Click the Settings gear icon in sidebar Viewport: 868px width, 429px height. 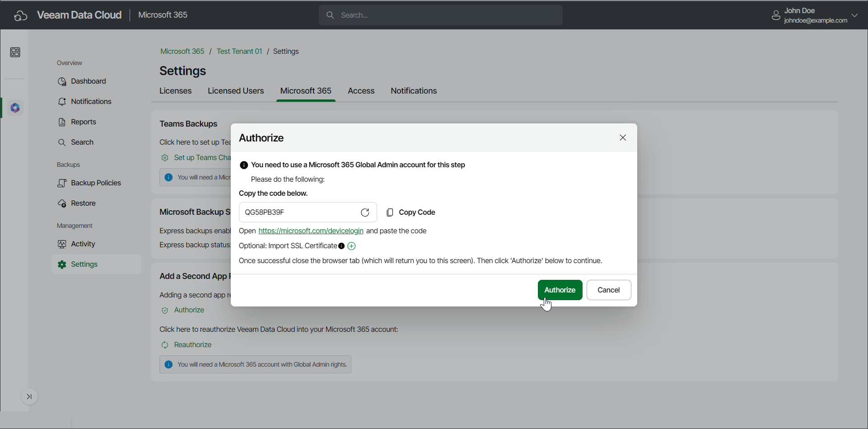[x=62, y=264]
